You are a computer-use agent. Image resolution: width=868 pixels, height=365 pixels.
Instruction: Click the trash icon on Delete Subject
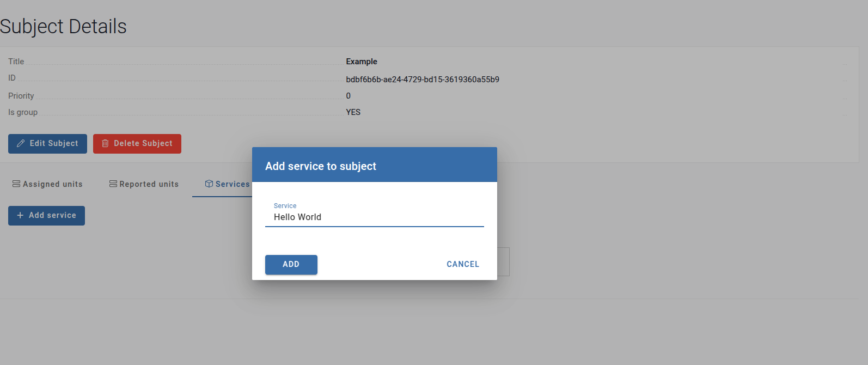tap(105, 143)
